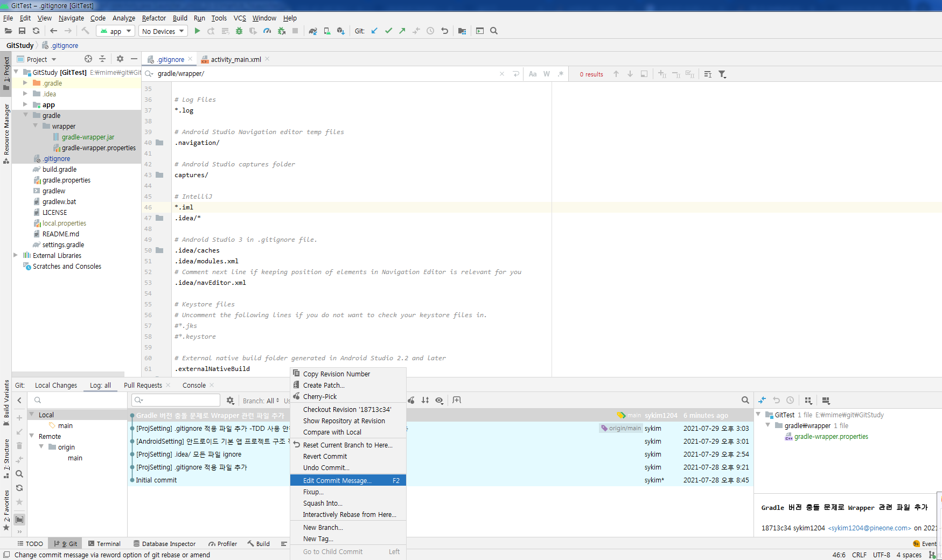This screenshot has height=560, width=942.
Task: Click Git commit green checkmark
Action: 388,31
